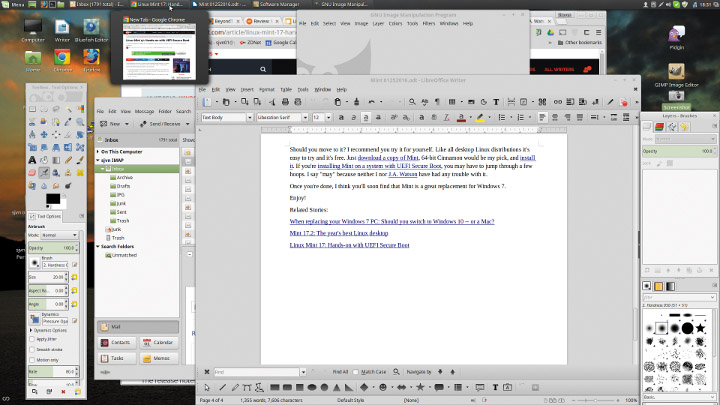The width and height of the screenshot is (720, 405).
Task: Enable Apply Jitter checkbox in GIMP
Action: click(x=32, y=339)
